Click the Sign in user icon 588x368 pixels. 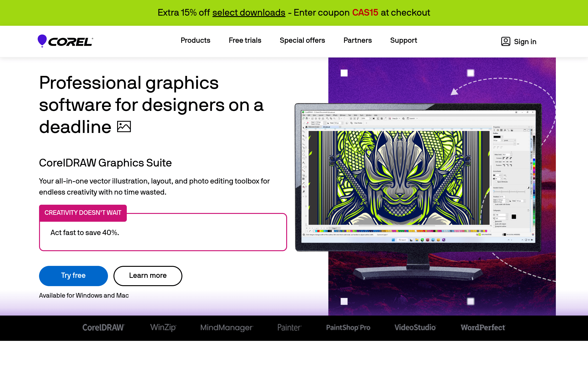point(505,41)
